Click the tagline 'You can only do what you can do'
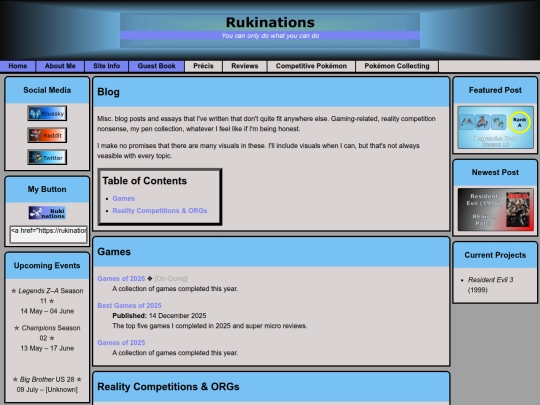The width and height of the screenshot is (540, 405). pos(270,36)
